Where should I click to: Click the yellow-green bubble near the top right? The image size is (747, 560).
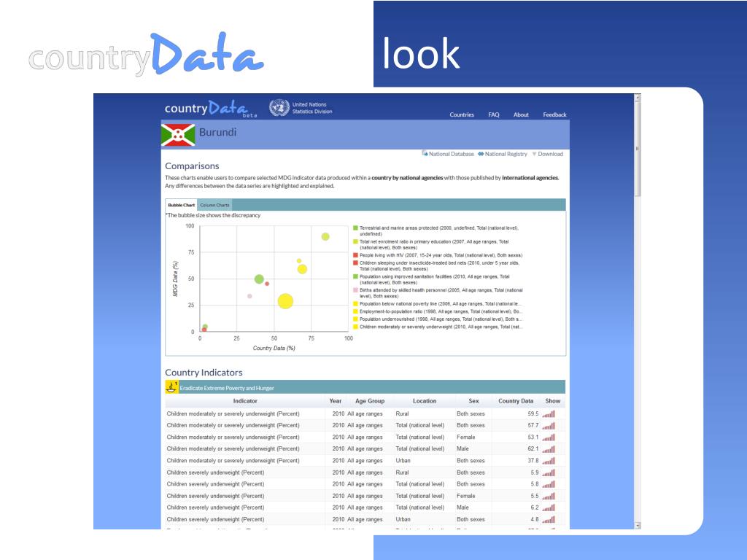[325, 237]
